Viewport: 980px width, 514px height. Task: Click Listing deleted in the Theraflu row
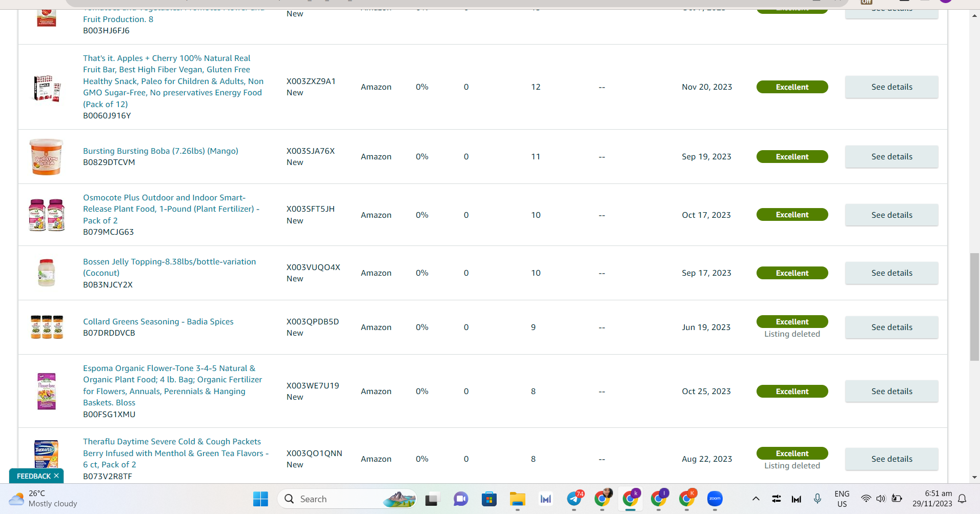(792, 466)
